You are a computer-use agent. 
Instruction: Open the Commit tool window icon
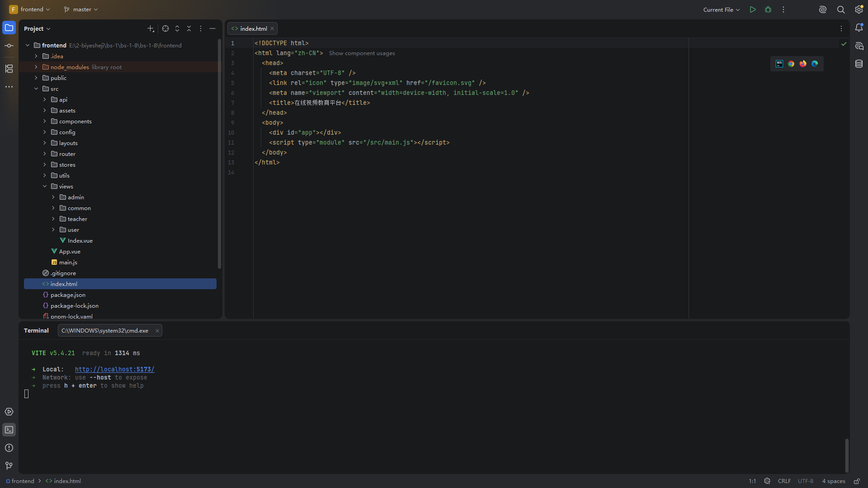click(9, 46)
